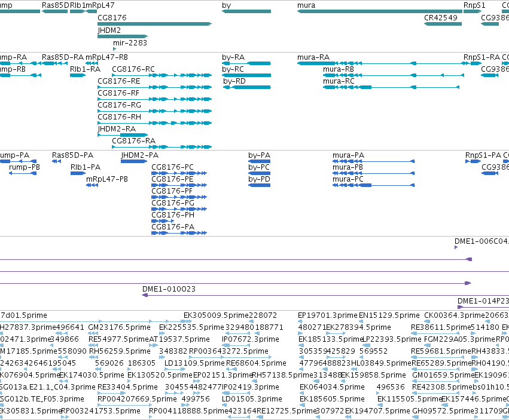509x420 pixels.
Task: Select the 'mura-RA' transcript label
Action: click(x=313, y=57)
